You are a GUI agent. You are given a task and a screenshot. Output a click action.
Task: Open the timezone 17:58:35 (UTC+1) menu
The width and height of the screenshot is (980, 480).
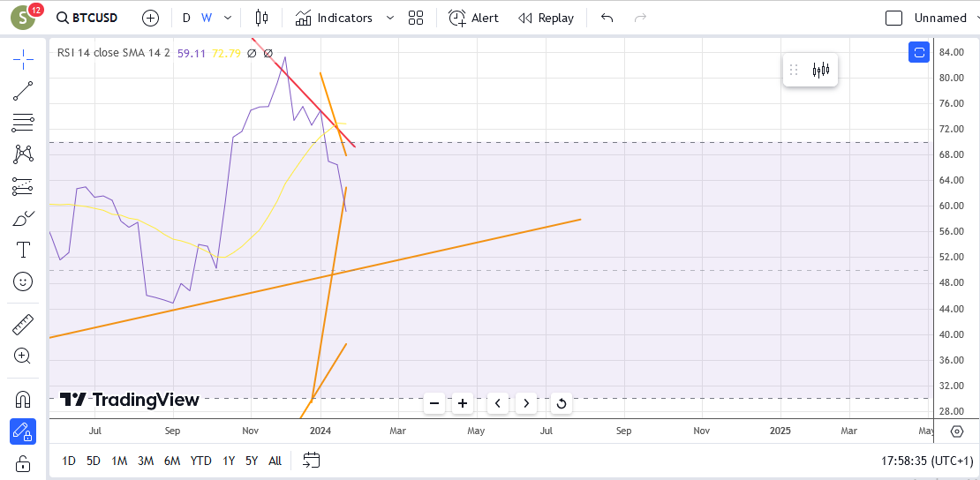click(927, 461)
